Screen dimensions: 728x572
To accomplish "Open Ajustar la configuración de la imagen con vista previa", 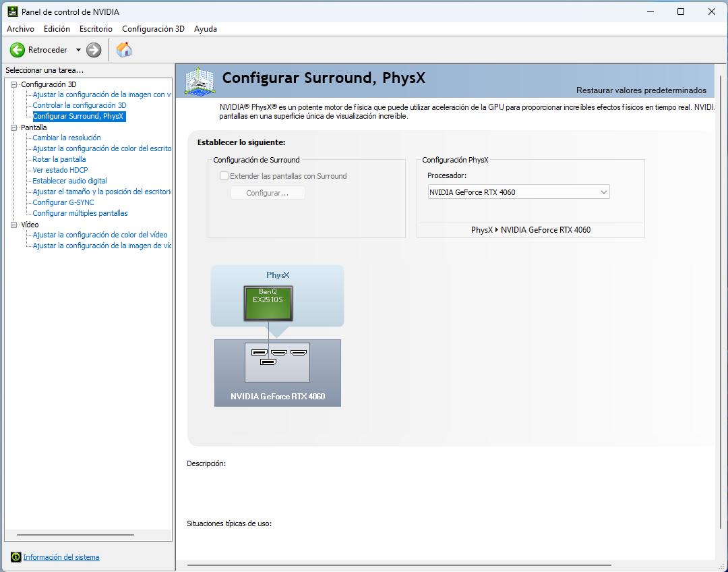I will 102,94.
